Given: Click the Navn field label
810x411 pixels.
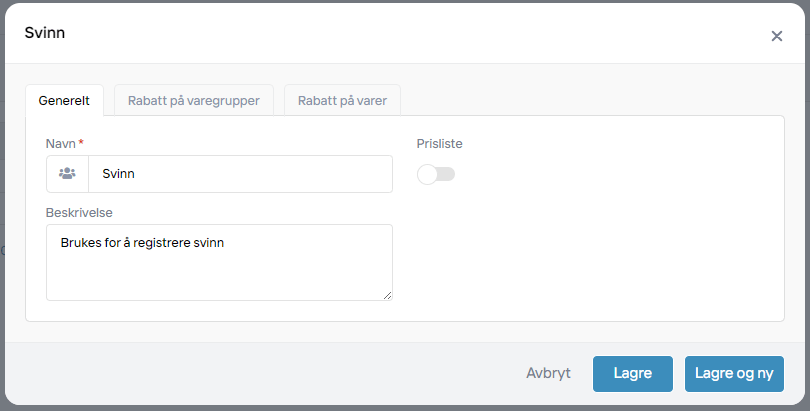Looking at the screenshot, I should [x=60, y=144].
